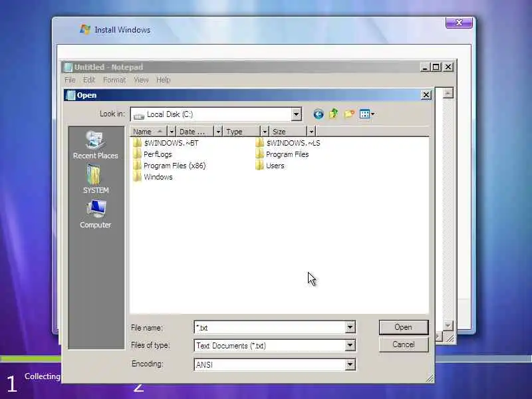Select Computer in the places sidebar
Viewport: 532px width, 399px height.
click(x=96, y=214)
